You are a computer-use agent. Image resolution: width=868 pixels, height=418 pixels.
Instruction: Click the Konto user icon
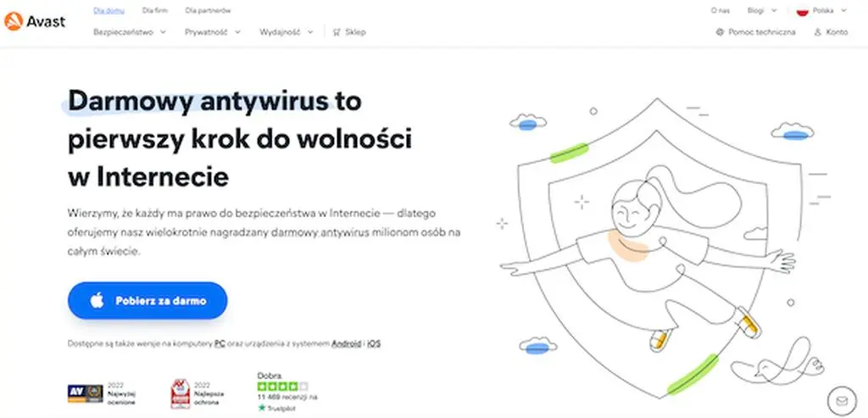(818, 32)
